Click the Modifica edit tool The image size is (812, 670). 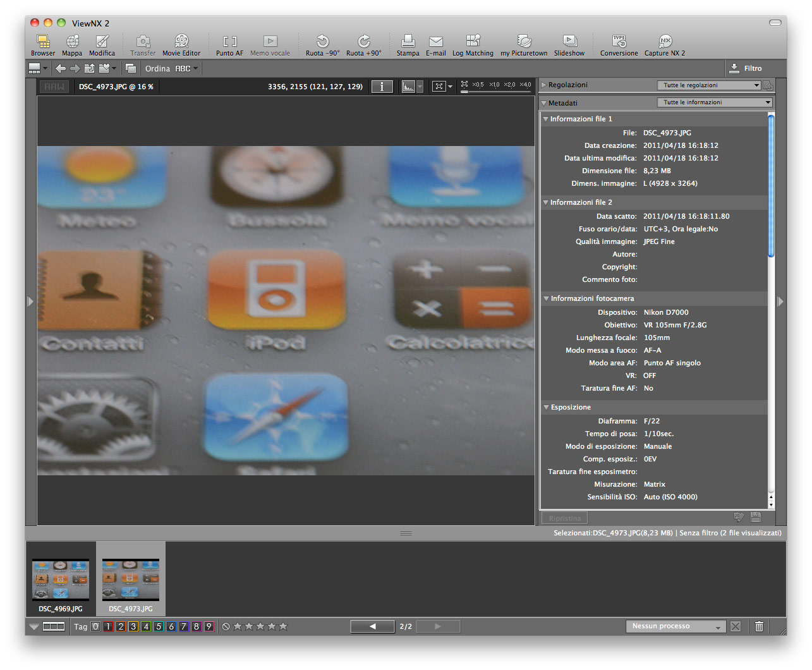(102, 46)
